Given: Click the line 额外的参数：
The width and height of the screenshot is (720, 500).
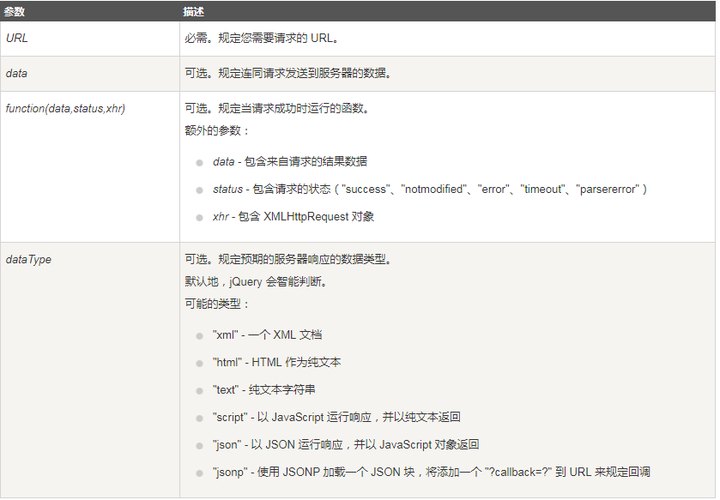Looking at the screenshot, I should (x=217, y=131).
